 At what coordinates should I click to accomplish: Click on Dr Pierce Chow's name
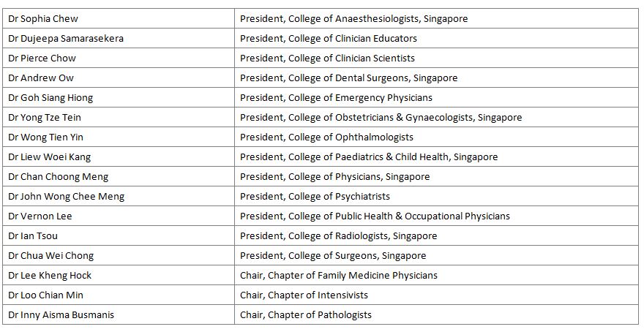42,58
